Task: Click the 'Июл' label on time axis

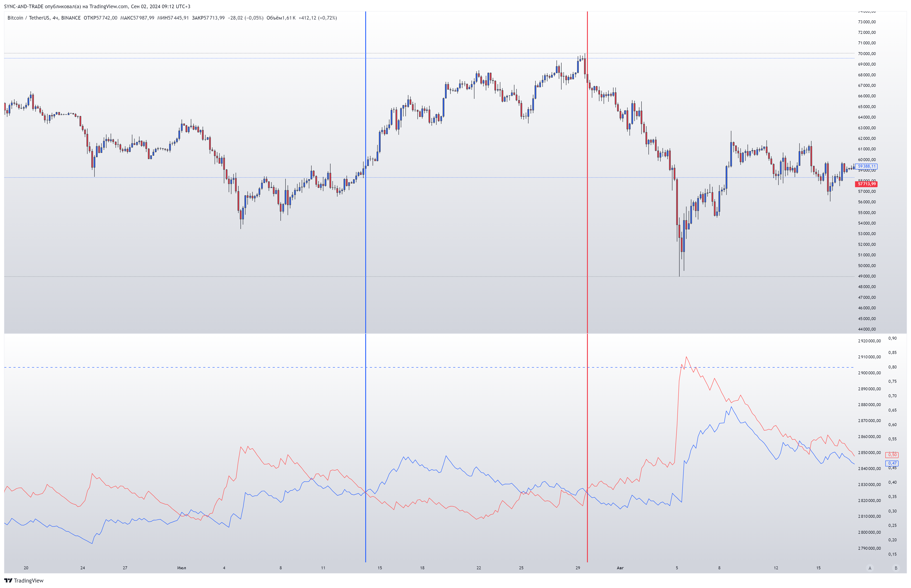Action: (x=181, y=568)
